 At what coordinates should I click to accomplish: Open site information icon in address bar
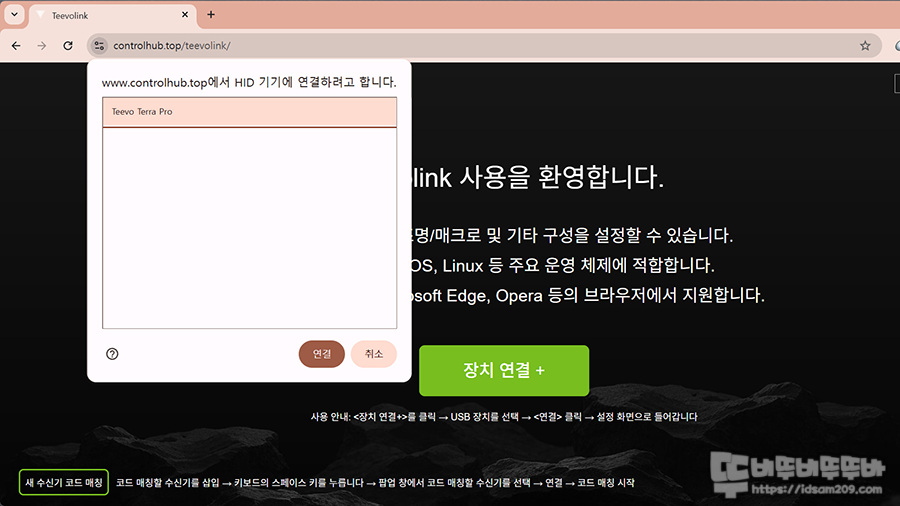[99, 46]
